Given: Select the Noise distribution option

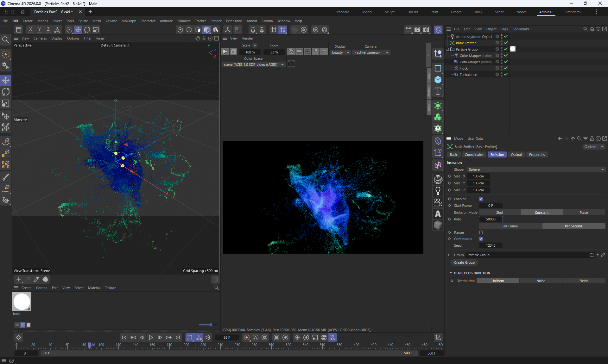Looking at the screenshot, I should (541, 281).
